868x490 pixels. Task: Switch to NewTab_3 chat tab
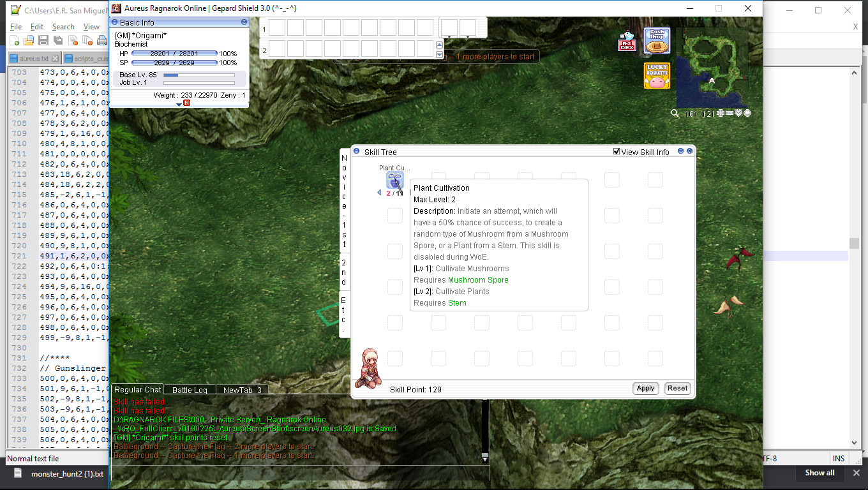(242, 390)
